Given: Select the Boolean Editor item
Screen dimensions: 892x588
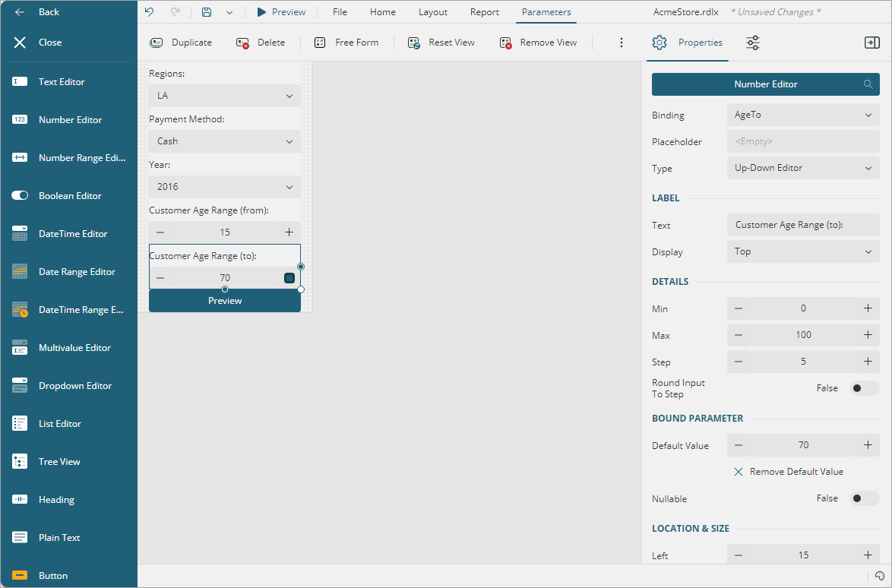Looking at the screenshot, I should tap(68, 196).
